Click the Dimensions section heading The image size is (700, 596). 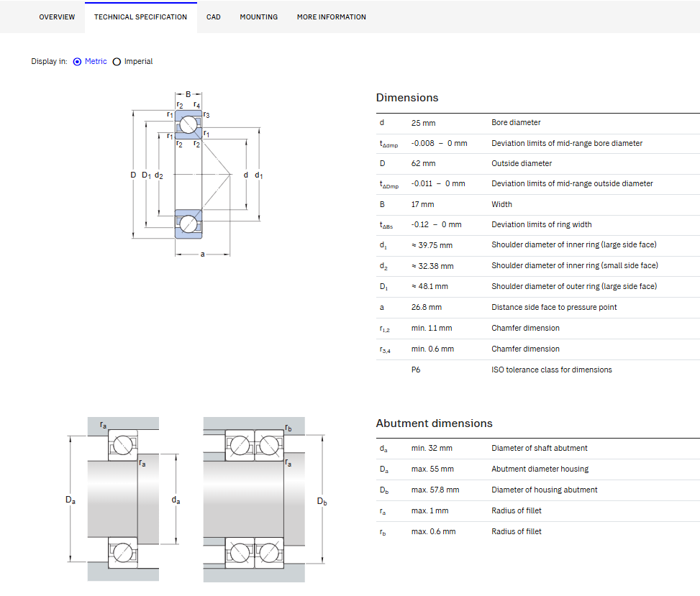click(407, 98)
